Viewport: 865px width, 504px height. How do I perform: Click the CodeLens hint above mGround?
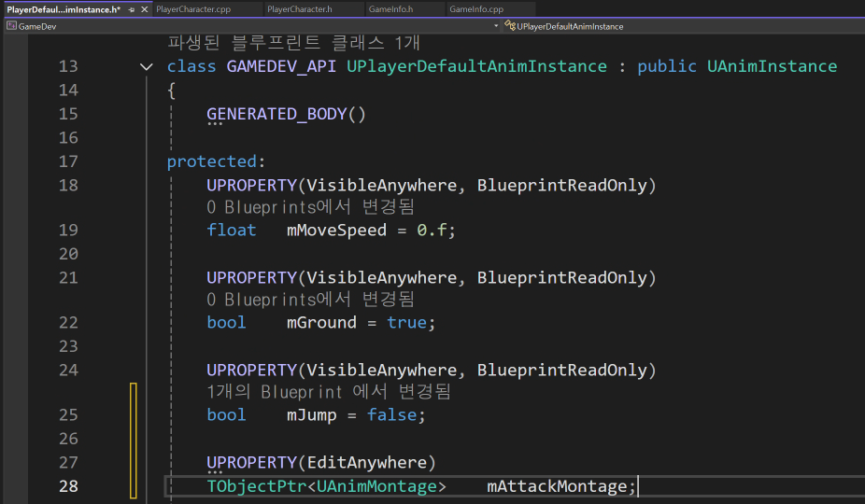click(310, 300)
